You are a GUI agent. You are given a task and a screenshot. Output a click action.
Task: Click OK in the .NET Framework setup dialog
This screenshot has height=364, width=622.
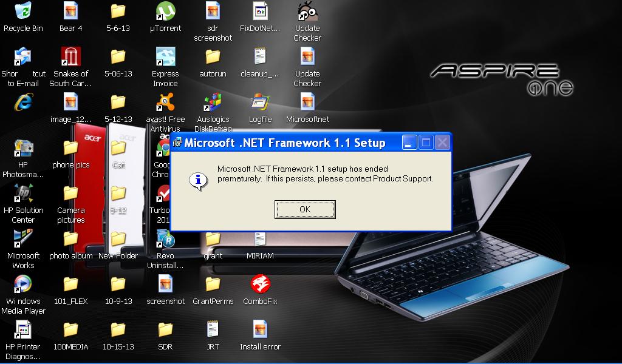(x=305, y=209)
